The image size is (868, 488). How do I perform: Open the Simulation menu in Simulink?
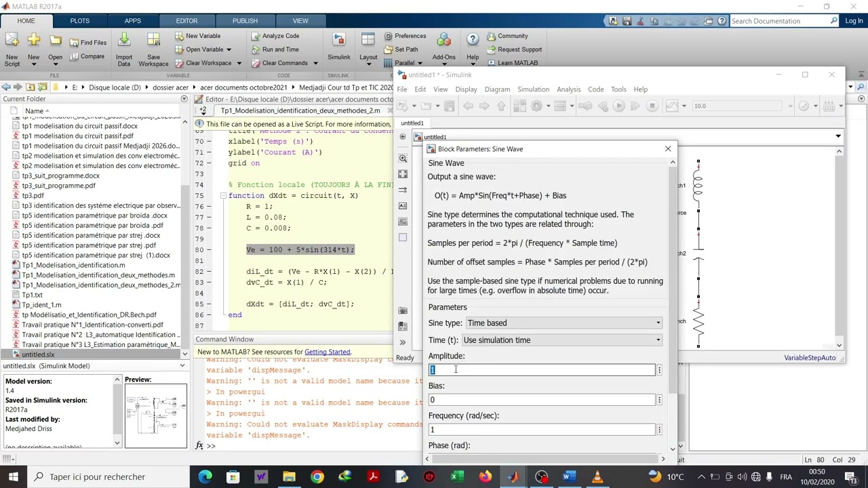click(533, 89)
